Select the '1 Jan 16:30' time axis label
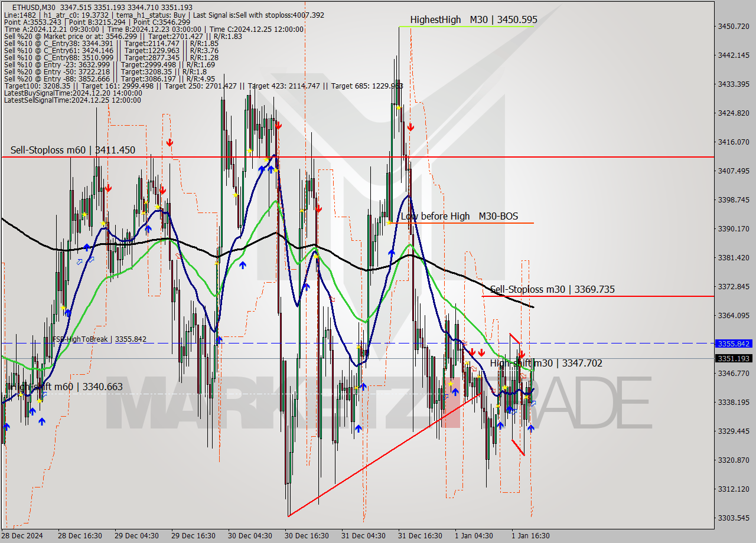Screen dimensions: 756x543 [x=530, y=536]
